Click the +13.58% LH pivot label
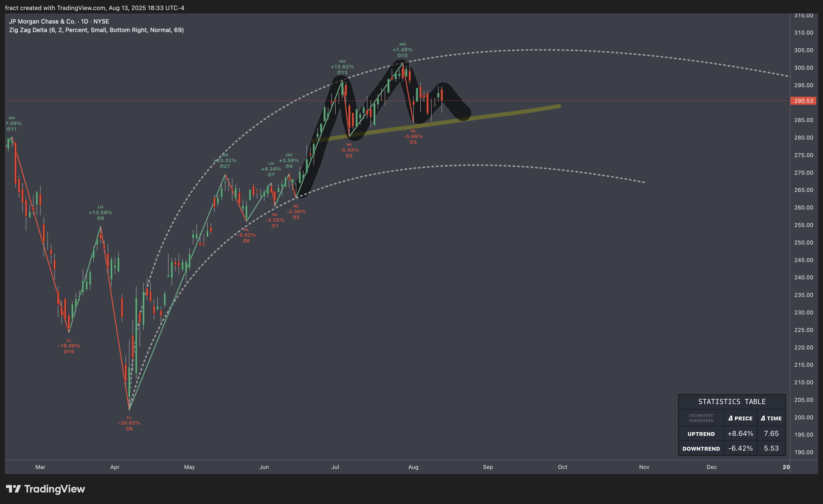The height and width of the screenshot is (504, 823). tap(100, 212)
